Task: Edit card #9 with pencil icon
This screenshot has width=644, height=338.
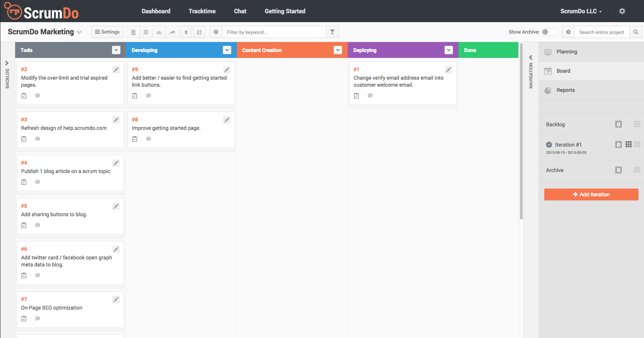Action: 227,70
